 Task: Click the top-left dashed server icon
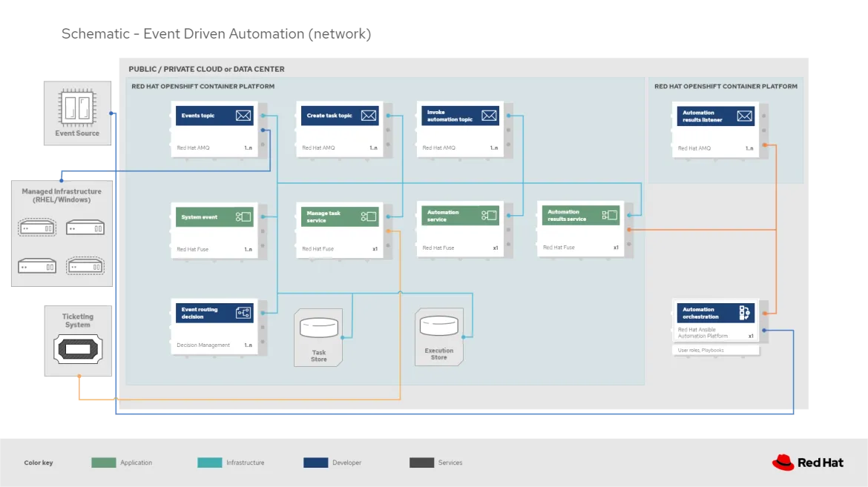point(37,228)
